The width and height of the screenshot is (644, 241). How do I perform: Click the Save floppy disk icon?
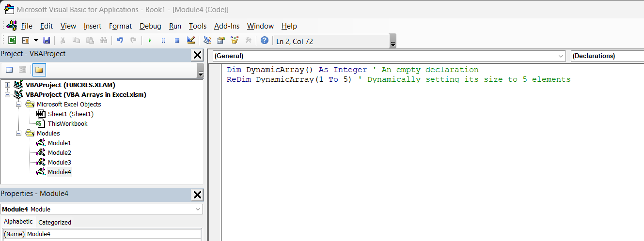[x=47, y=41]
